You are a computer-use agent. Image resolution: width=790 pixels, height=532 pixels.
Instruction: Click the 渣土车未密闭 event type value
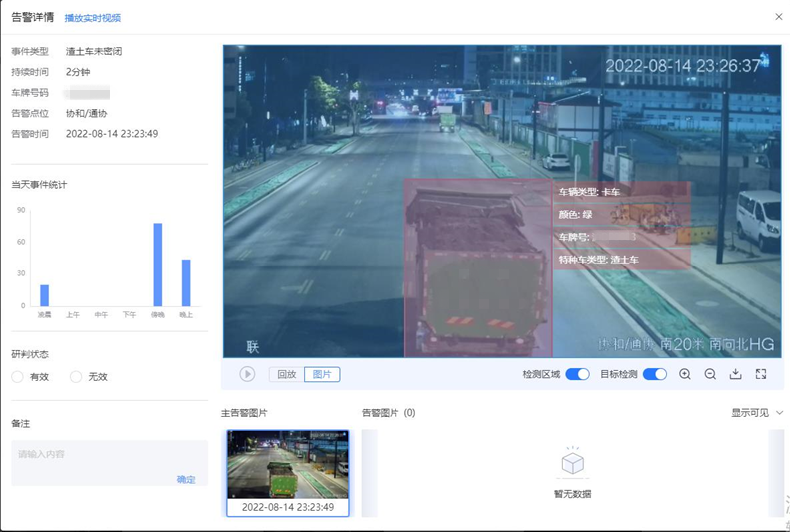pos(94,51)
